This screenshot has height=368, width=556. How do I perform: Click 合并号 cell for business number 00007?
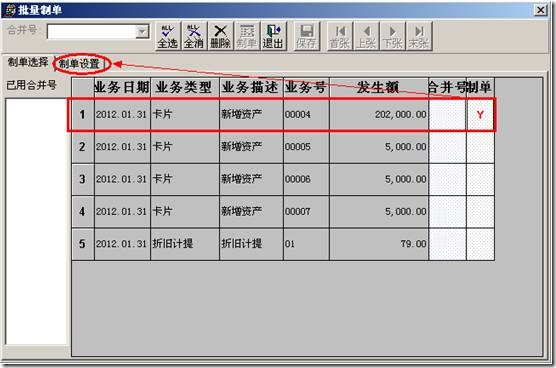click(x=447, y=211)
